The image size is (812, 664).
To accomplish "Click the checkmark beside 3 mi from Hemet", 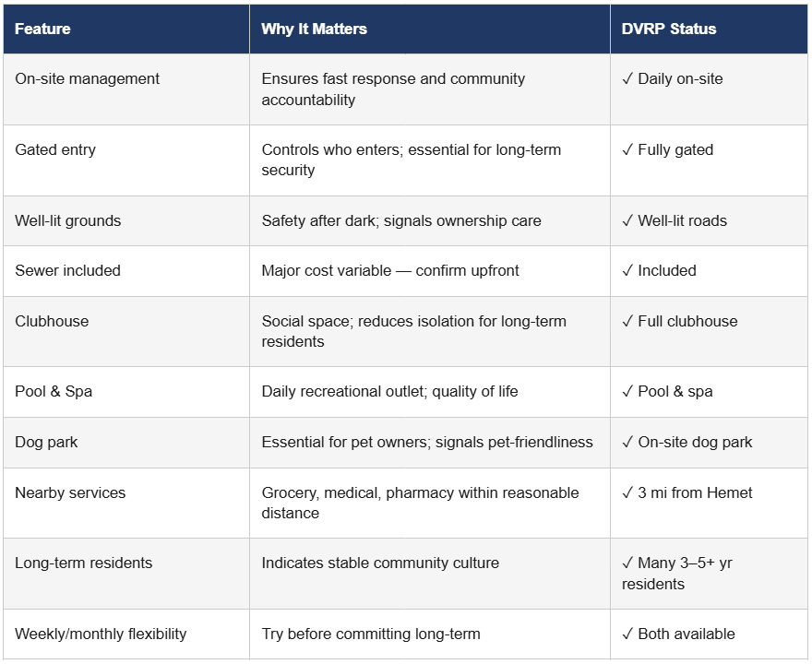I will tap(627, 493).
